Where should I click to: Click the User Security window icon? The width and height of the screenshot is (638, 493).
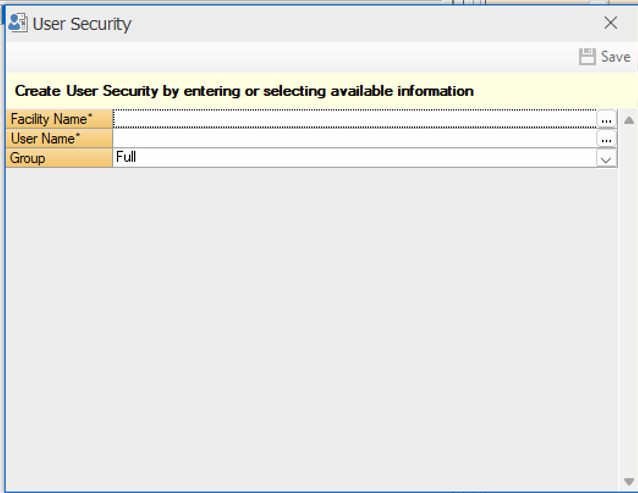pos(17,23)
